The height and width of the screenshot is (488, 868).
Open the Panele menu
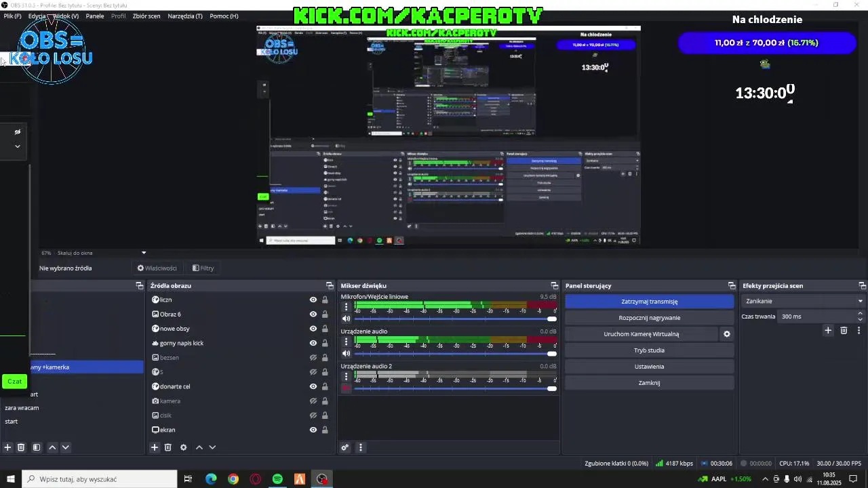(95, 16)
